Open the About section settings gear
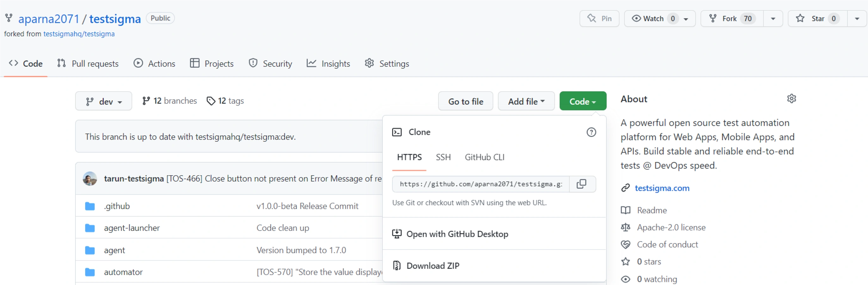The height and width of the screenshot is (285, 868). (x=791, y=99)
